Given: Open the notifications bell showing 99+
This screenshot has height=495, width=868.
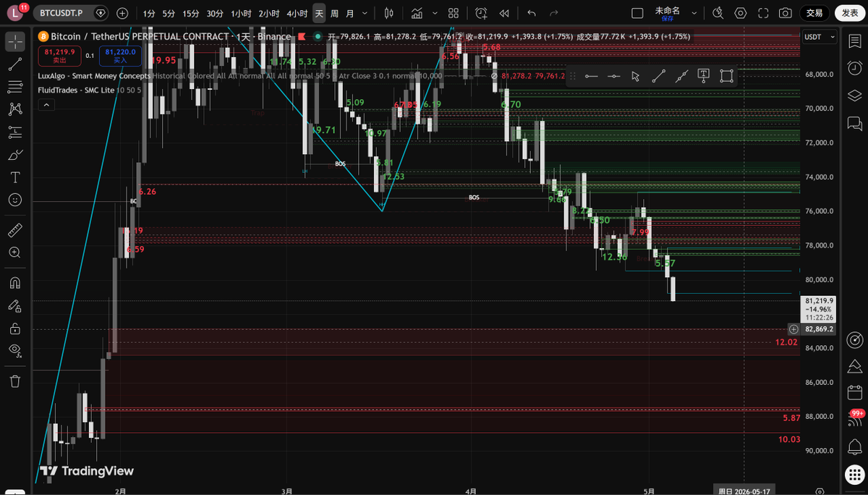Looking at the screenshot, I should click(x=854, y=419).
